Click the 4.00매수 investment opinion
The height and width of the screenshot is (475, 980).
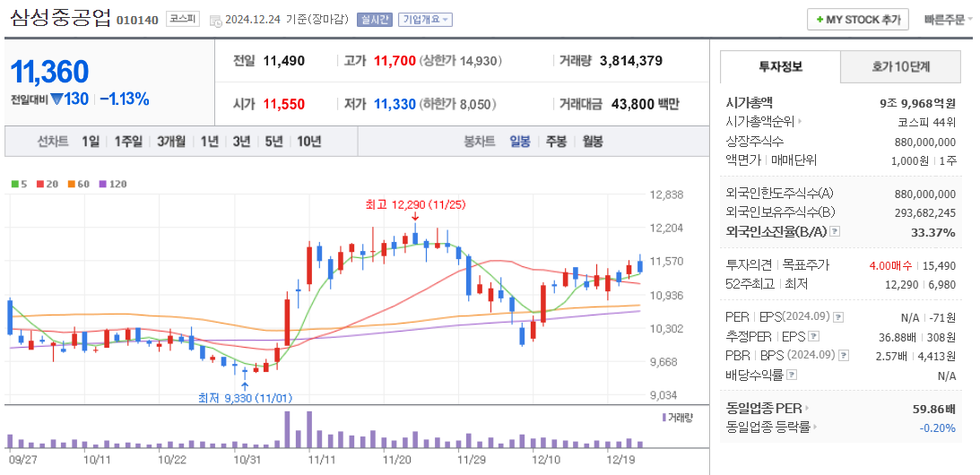click(x=890, y=265)
